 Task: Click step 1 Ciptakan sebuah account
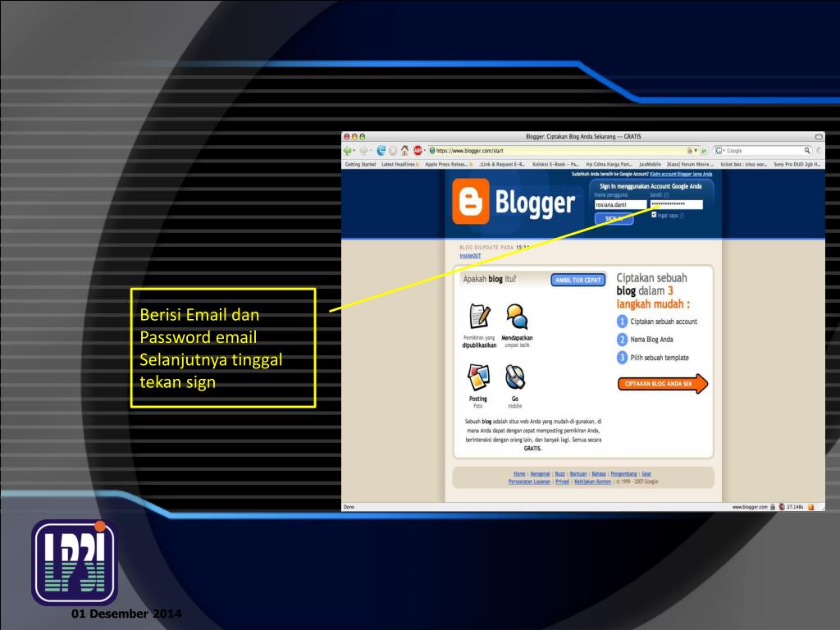[657, 322]
